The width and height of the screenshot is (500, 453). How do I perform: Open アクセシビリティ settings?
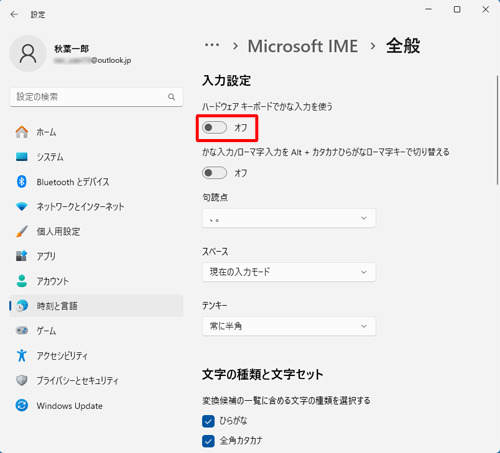point(96,355)
